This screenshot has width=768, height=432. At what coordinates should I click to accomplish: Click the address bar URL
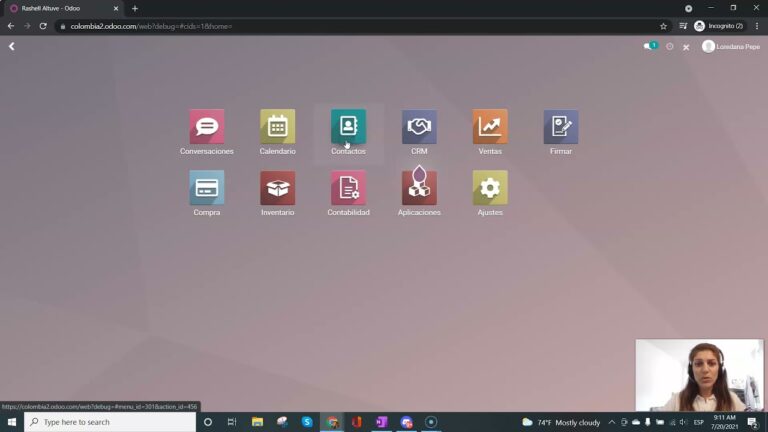[x=151, y=26]
